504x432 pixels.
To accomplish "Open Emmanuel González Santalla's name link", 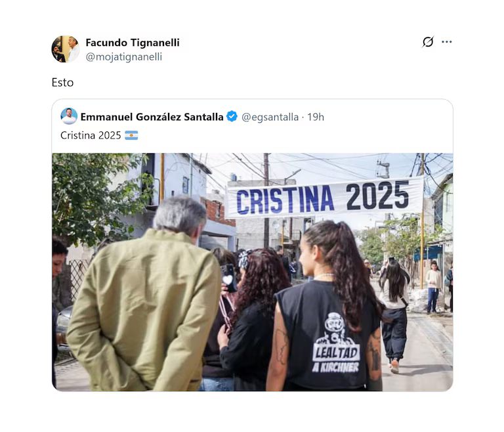I will click(152, 117).
